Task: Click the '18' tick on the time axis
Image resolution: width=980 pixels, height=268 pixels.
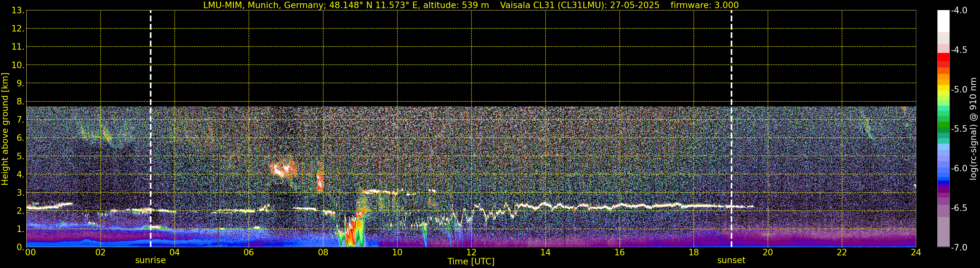Action: [694, 252]
